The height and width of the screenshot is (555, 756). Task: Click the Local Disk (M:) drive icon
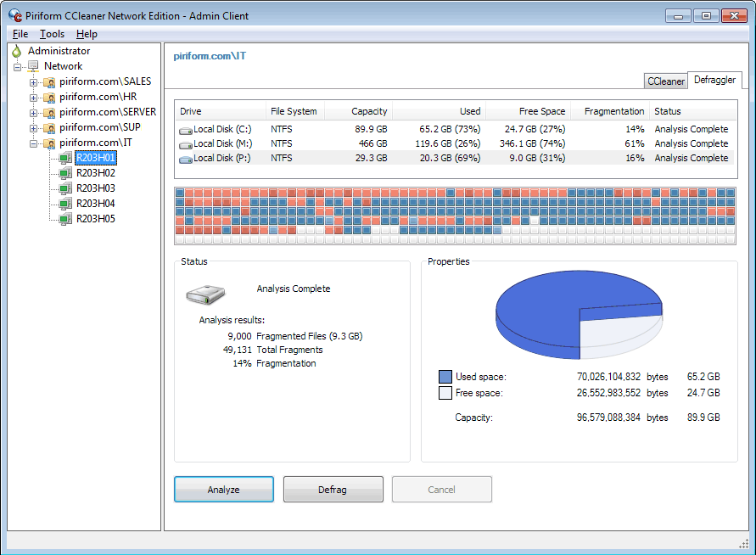point(186,144)
